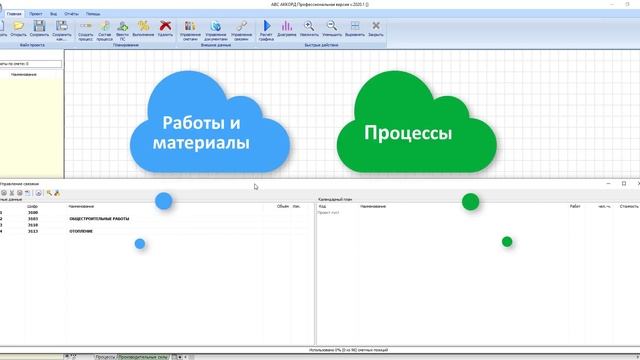Click the estimate filter field in left panel
The image size is (640, 360).
click(x=31, y=64)
